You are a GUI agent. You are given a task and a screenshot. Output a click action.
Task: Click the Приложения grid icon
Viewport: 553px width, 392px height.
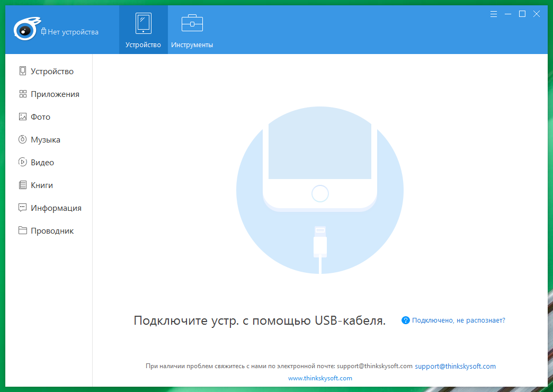click(x=22, y=94)
